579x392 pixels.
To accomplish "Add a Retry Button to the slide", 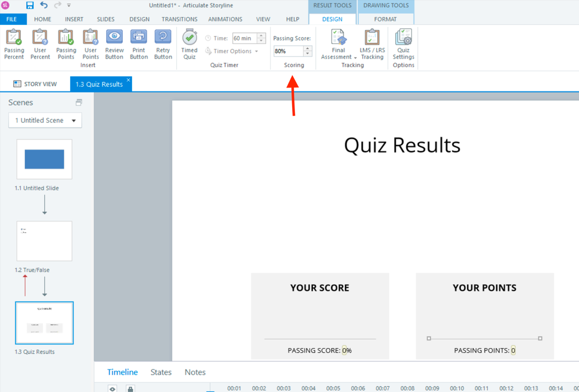I will pyautogui.click(x=163, y=44).
